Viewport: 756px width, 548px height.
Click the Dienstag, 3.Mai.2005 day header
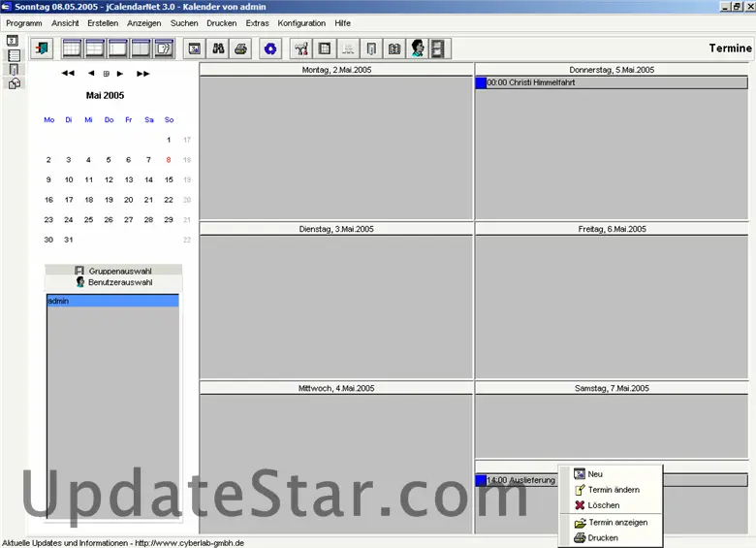336,229
